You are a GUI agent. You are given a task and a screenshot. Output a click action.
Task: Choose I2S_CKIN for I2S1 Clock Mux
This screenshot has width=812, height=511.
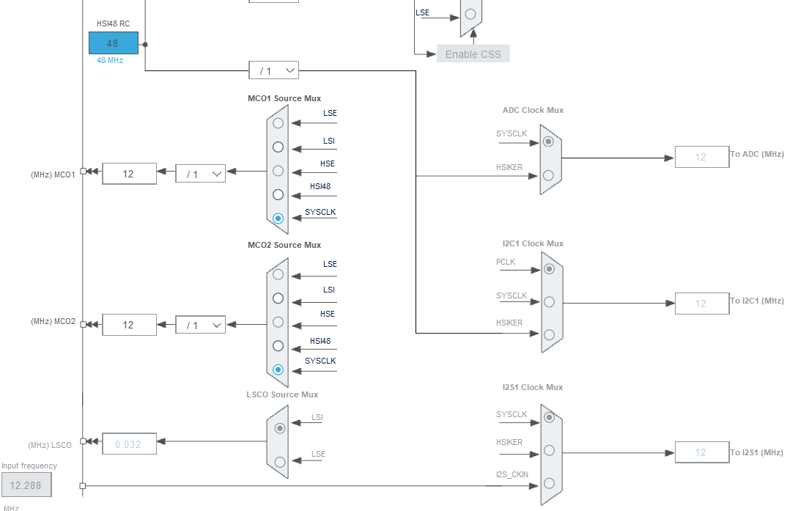pos(550,484)
